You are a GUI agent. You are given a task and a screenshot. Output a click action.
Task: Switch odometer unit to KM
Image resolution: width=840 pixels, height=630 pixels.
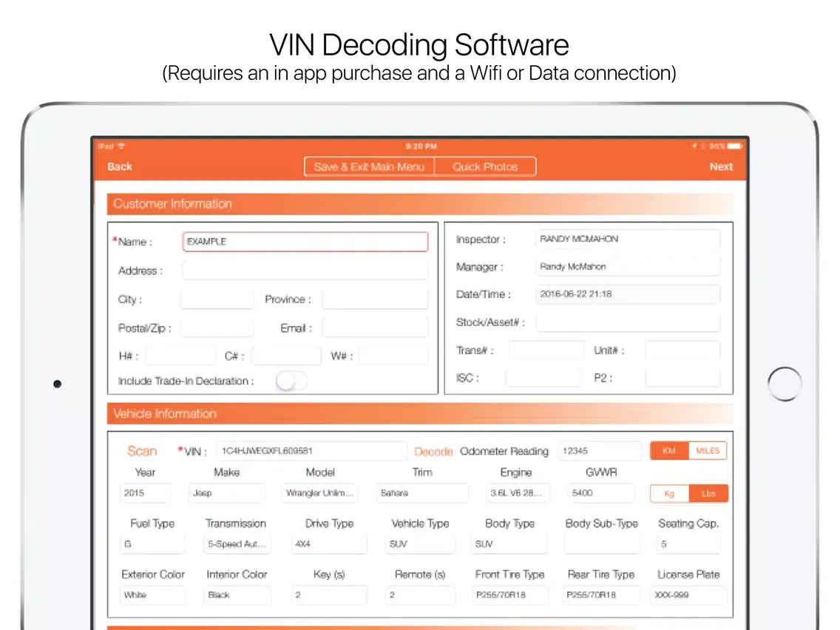[669, 450]
